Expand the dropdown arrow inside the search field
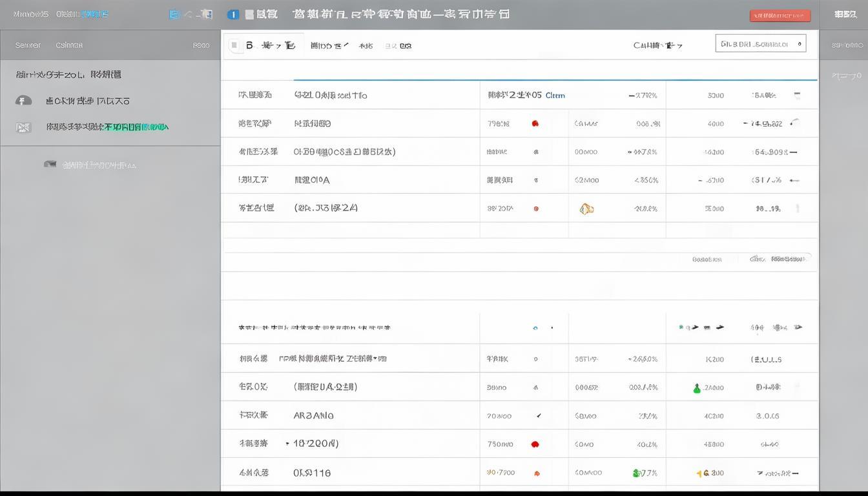The height and width of the screenshot is (496, 868). click(x=798, y=43)
